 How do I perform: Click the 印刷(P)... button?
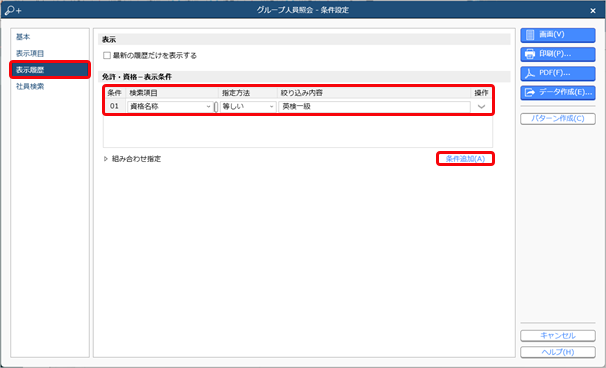(x=558, y=54)
